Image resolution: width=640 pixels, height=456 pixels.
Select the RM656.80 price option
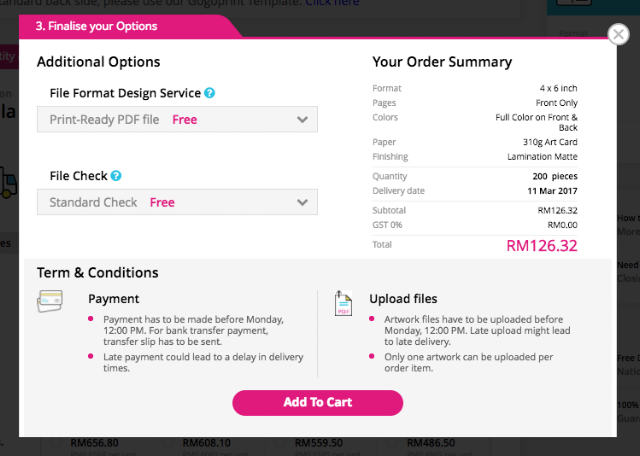point(95,442)
